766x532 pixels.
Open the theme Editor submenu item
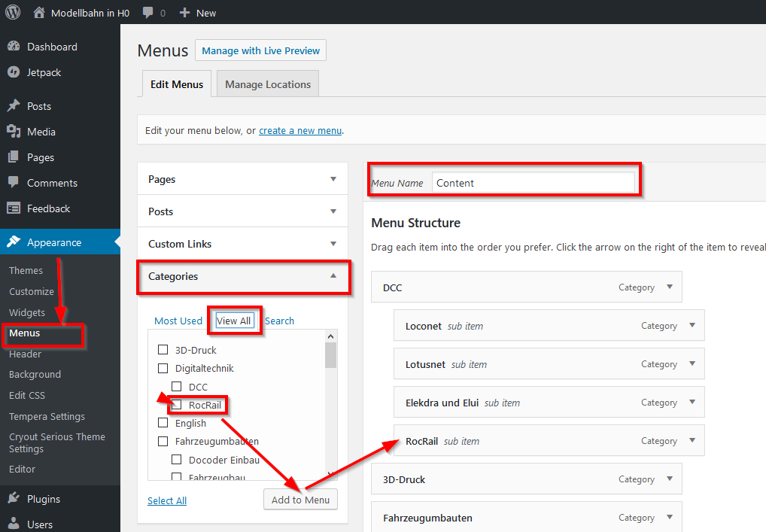tap(22, 469)
